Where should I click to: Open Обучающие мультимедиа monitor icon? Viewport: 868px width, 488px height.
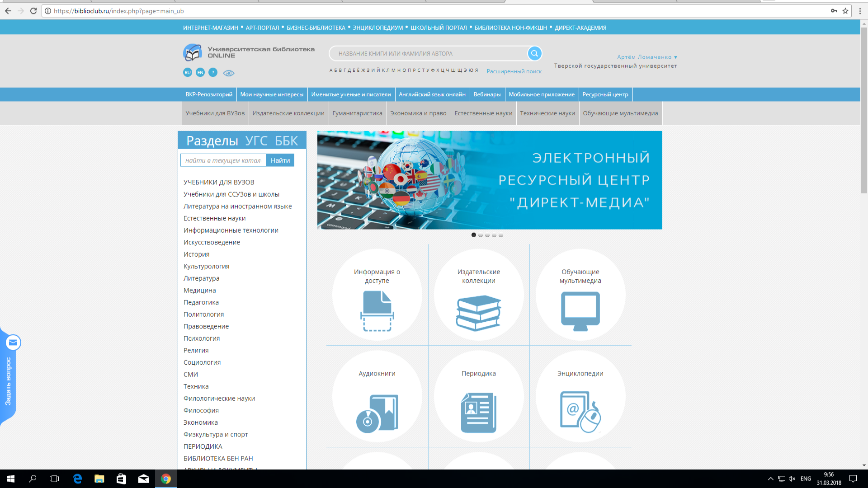(580, 310)
